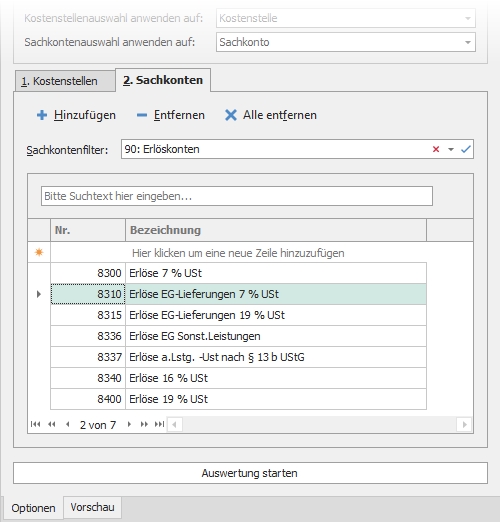500x522 pixels.
Task: Select account number 8336 cell
Action: tap(88, 336)
